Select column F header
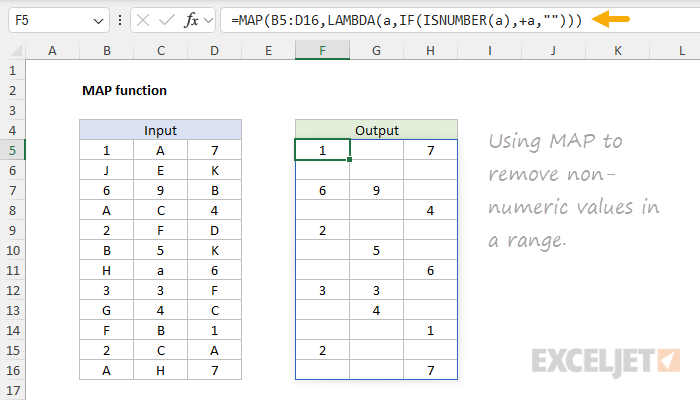Screen dimensions: 700x400 tap(322, 50)
